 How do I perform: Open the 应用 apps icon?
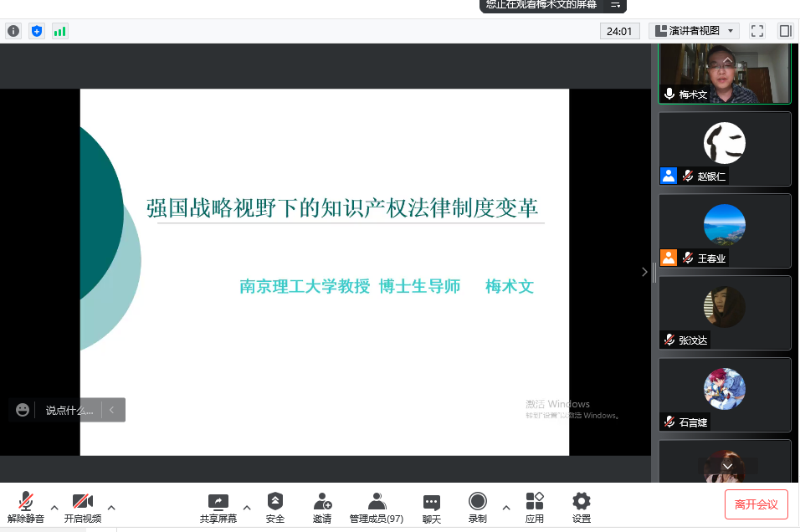coord(534,507)
